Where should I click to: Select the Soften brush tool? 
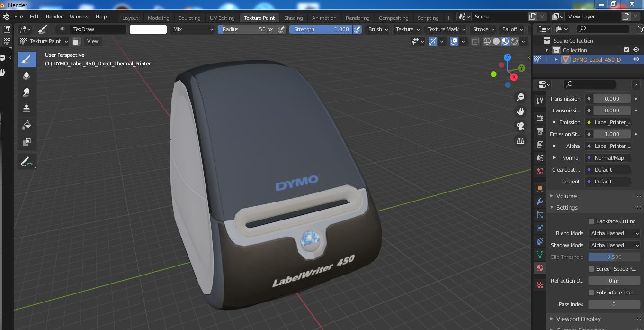click(x=27, y=75)
